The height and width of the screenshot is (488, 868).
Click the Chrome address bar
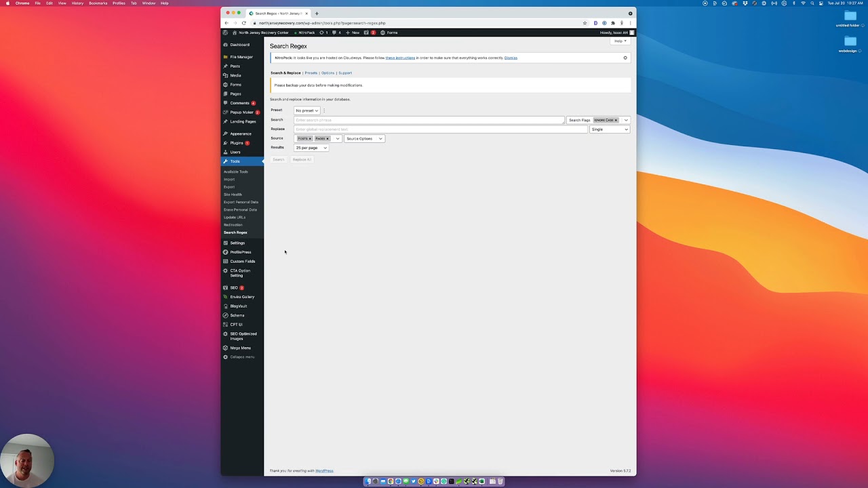point(414,23)
